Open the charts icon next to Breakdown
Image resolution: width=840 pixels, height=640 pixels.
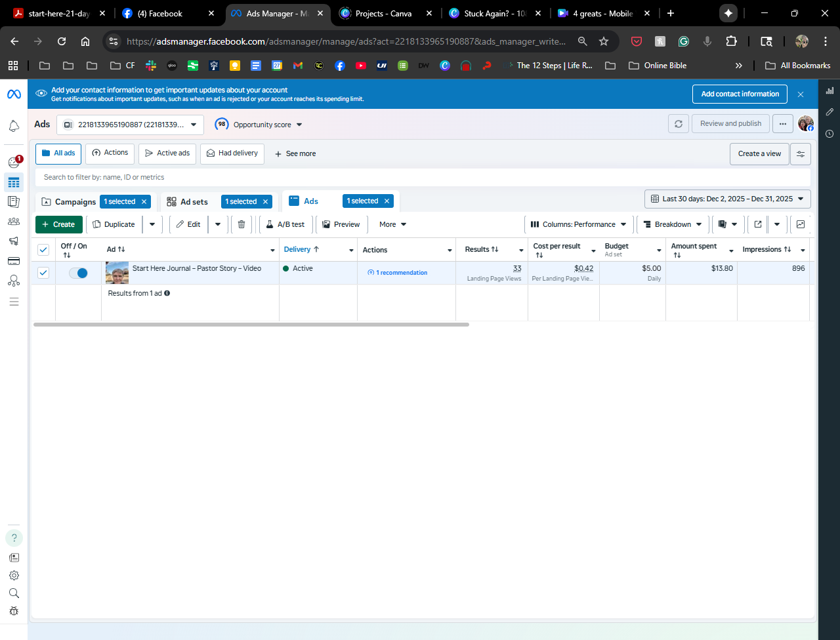point(800,224)
